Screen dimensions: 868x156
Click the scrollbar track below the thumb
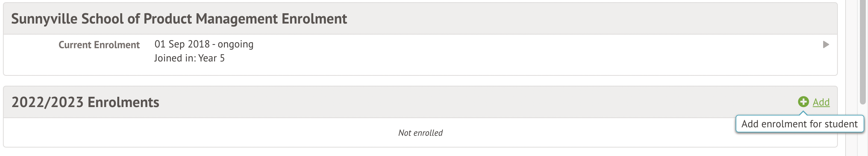pos(863,131)
